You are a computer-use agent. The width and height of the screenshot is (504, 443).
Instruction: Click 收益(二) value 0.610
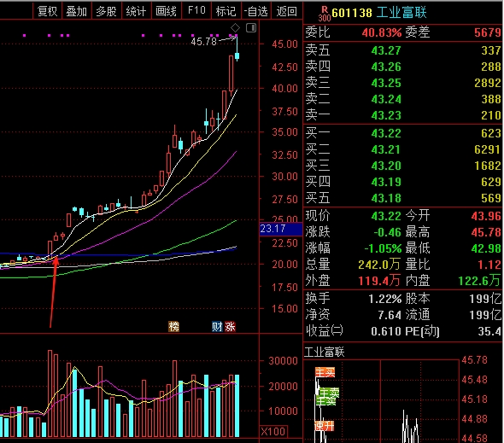tap(386, 331)
